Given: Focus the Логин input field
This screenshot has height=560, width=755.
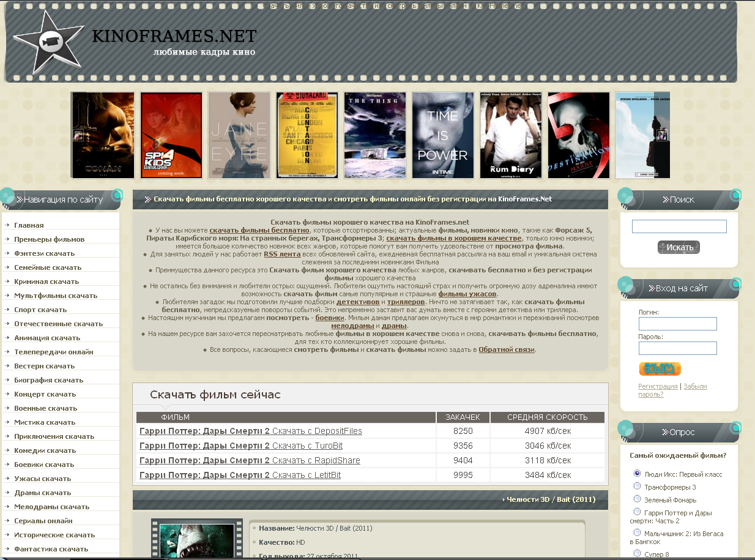Looking at the screenshot, I should (x=677, y=324).
